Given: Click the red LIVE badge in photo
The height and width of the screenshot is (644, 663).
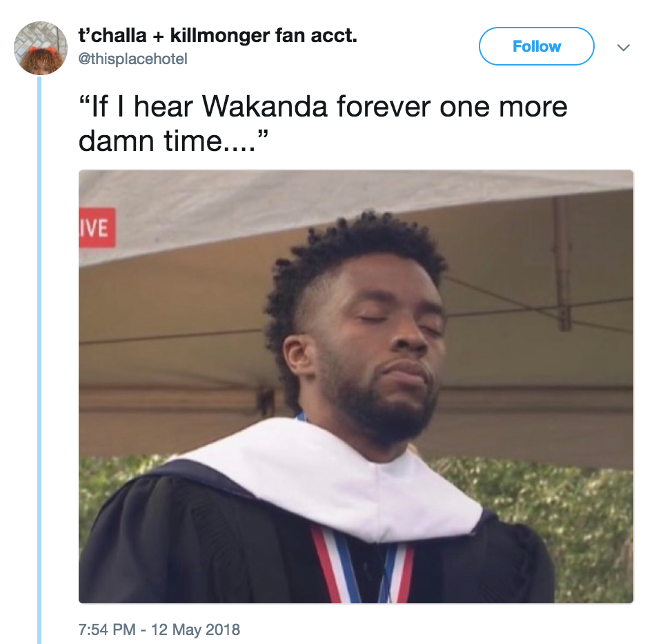Looking at the screenshot, I should [97, 228].
